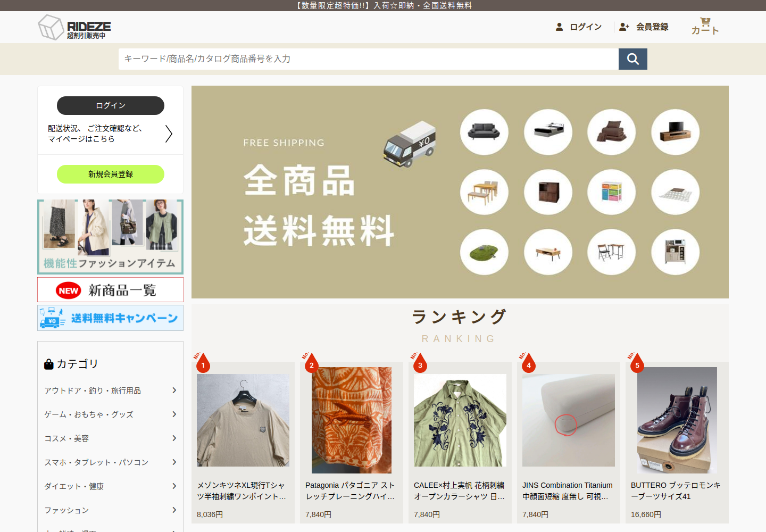Click the No.2 ranking badge
766x532 pixels.
311,362
